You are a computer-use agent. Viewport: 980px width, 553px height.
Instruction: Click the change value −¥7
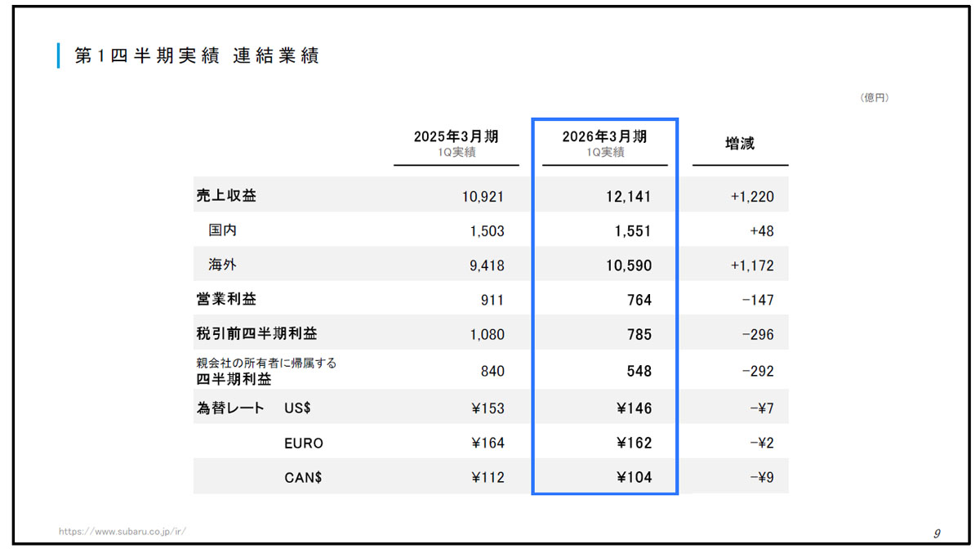click(762, 408)
